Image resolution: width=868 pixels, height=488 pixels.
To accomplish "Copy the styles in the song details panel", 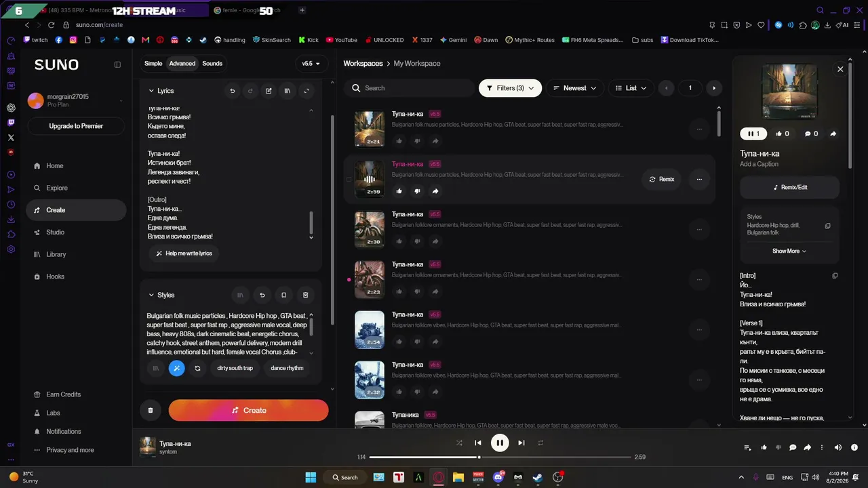I will [x=827, y=226].
